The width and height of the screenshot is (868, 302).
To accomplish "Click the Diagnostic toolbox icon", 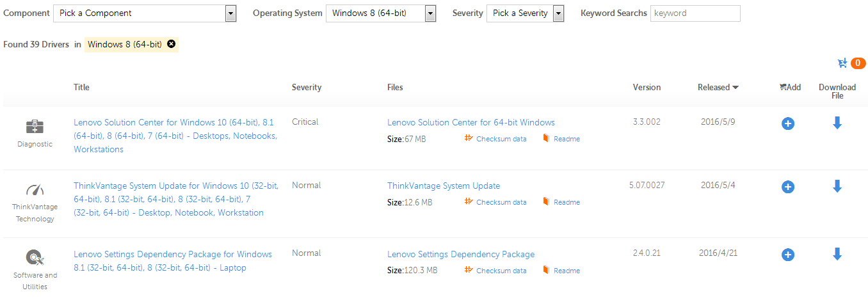I will pos(35,126).
